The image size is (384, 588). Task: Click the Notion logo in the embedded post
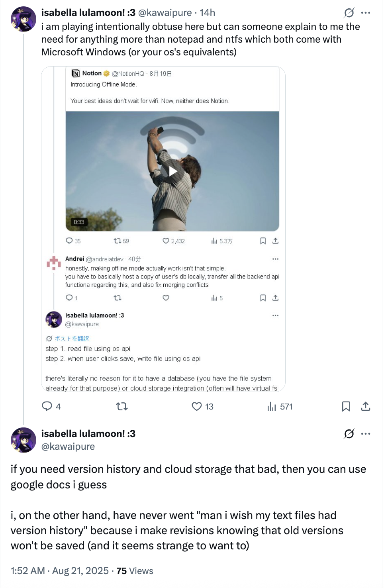(x=76, y=73)
